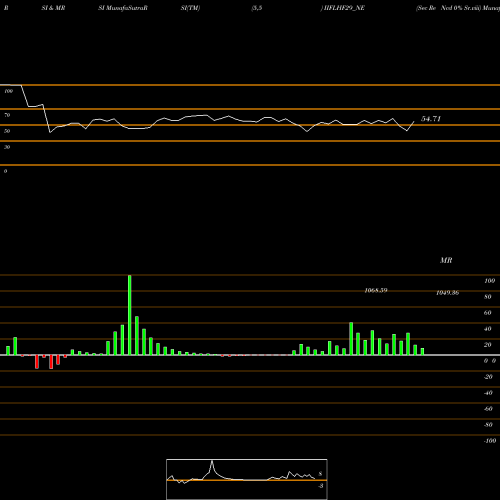Click the 80 label on MR axis

click(x=488, y=297)
